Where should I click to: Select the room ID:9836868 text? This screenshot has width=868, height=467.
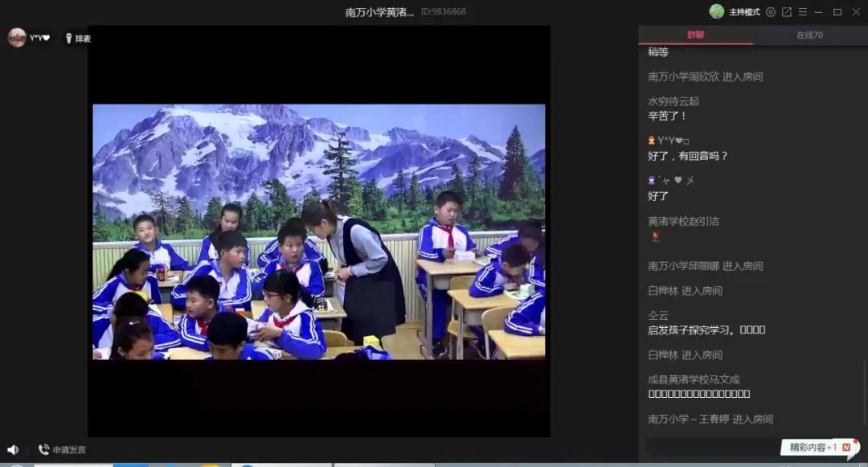click(444, 11)
